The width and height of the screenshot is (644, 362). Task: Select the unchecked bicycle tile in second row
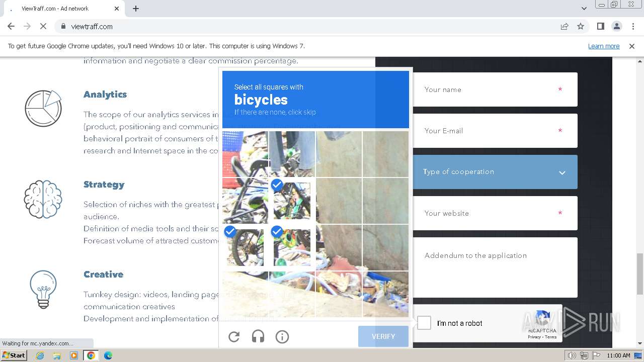pos(245,201)
